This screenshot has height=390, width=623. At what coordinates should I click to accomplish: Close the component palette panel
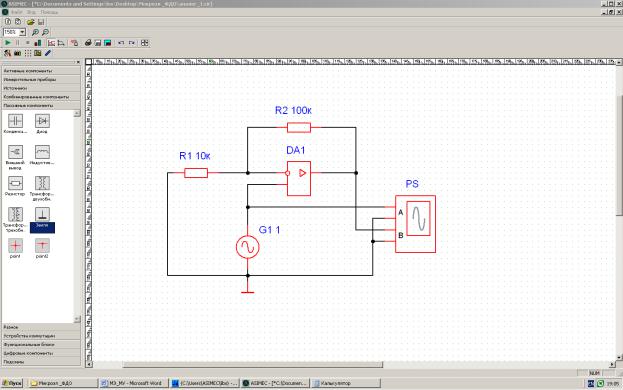[78, 62]
